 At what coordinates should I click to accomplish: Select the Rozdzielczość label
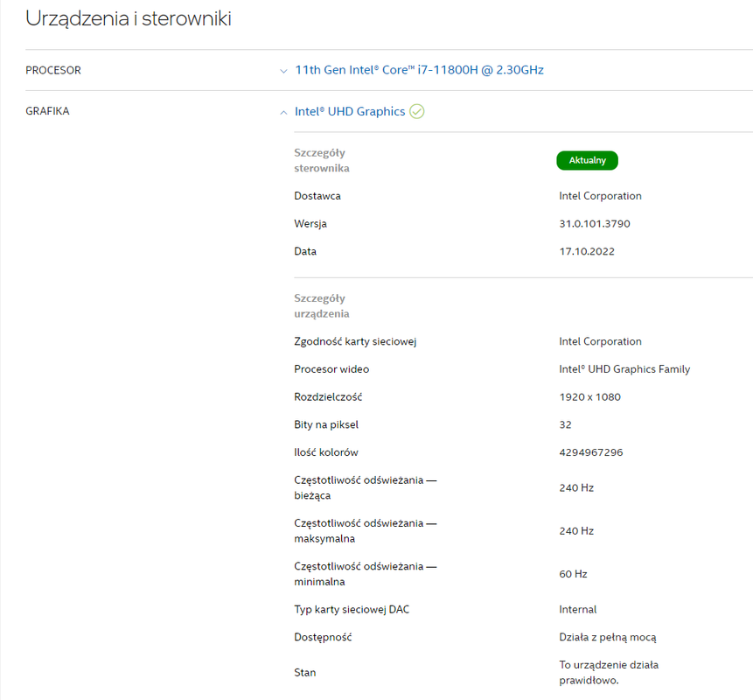point(328,397)
